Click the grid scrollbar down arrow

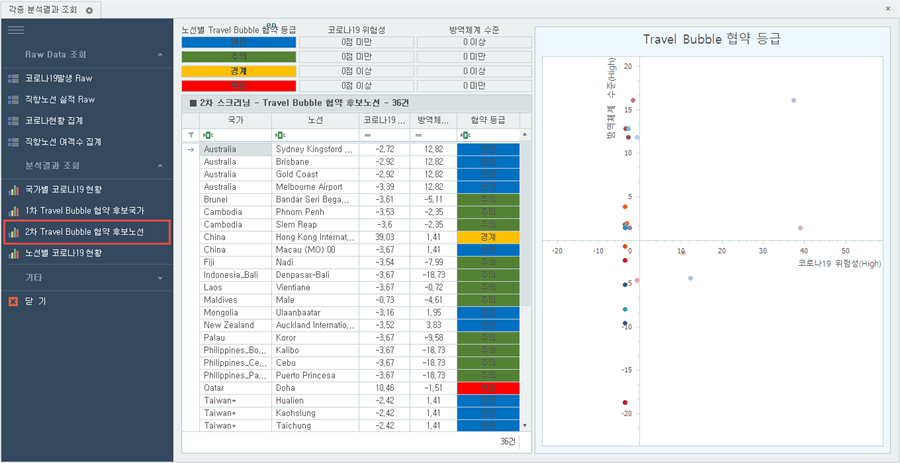pyautogui.click(x=523, y=425)
